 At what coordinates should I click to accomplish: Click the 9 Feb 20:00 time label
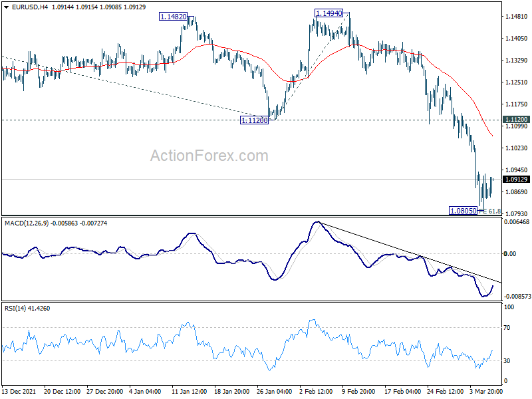(358, 392)
